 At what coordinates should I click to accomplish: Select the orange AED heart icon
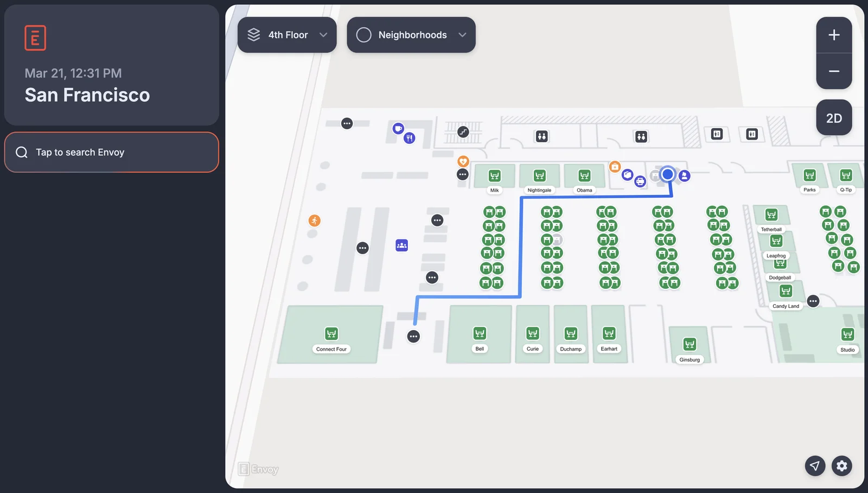point(463,161)
